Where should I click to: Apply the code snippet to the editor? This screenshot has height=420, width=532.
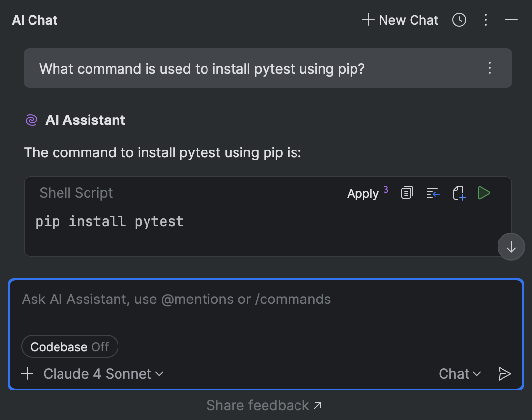click(x=362, y=193)
